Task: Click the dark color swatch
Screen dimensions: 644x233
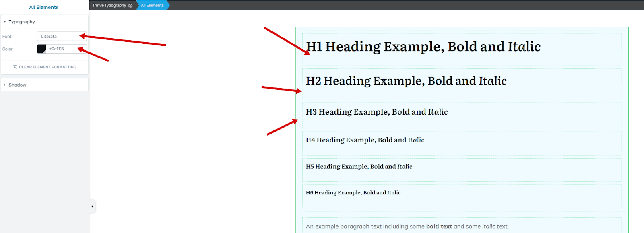Action: [x=41, y=49]
